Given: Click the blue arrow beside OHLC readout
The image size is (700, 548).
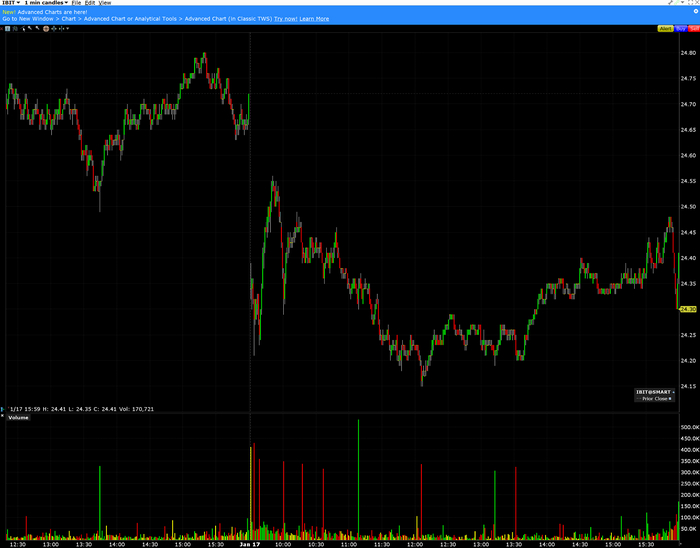Looking at the screenshot, I should tap(3, 409).
